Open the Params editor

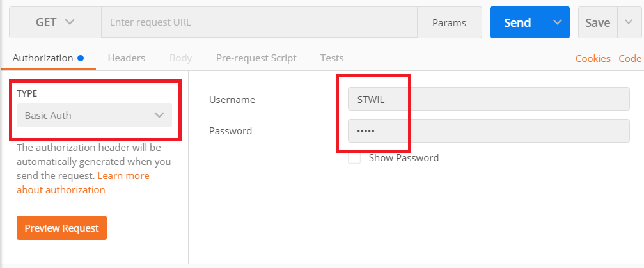pos(450,22)
